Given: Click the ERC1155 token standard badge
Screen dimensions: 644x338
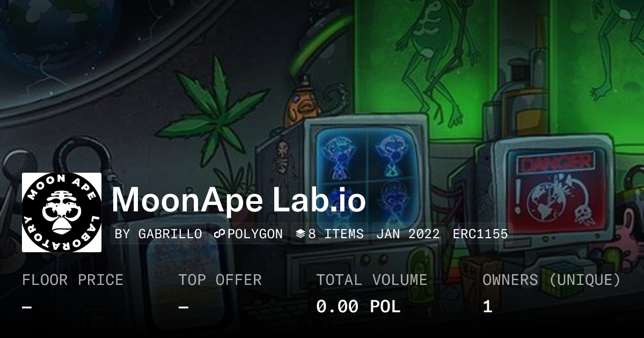Looking at the screenshot, I should click(480, 234).
